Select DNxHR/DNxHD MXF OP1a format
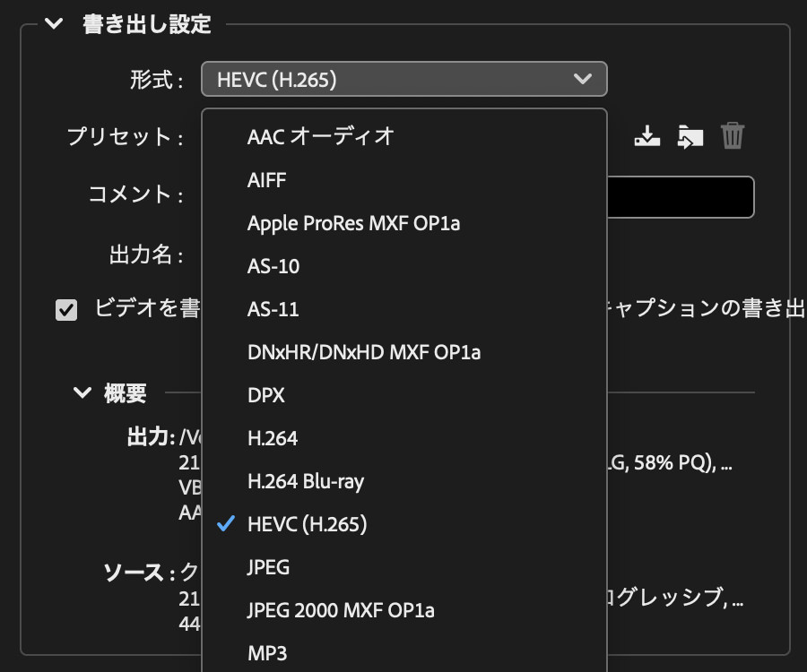807x672 pixels. tap(363, 352)
